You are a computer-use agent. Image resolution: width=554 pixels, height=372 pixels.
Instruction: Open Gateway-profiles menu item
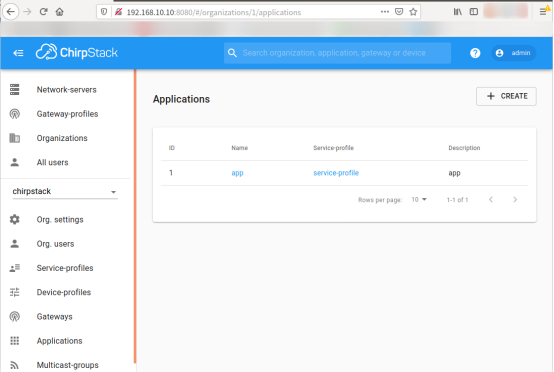(x=67, y=114)
